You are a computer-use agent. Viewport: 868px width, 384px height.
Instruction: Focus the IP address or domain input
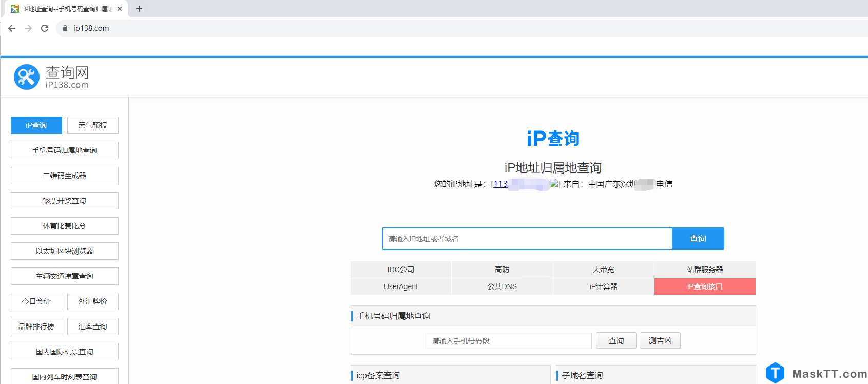tap(527, 239)
